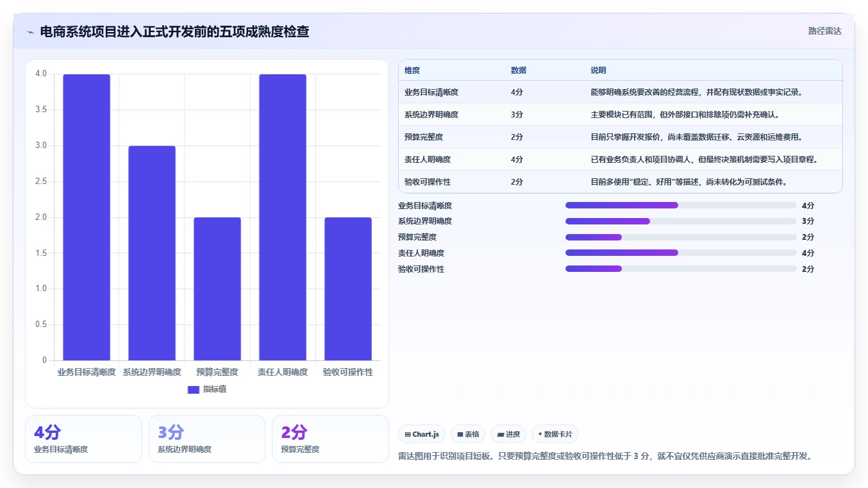This screenshot has height=488, width=868.
Task: Select the 系统边界明确度 table row cell
Action: point(431,115)
